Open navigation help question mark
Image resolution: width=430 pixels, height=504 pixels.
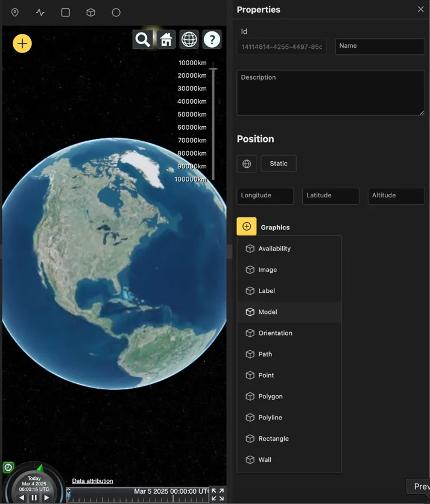[212, 40]
